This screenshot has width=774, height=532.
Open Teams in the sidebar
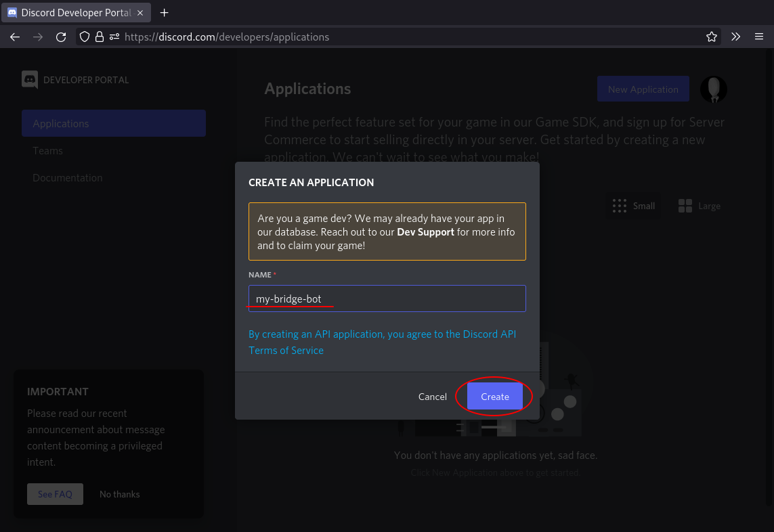point(48,150)
